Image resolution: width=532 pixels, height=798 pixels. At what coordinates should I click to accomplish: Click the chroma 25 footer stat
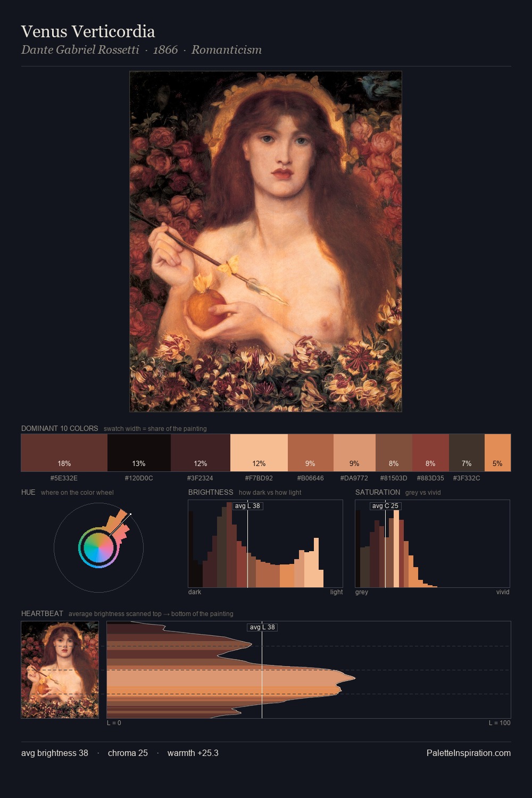pyautogui.click(x=128, y=753)
